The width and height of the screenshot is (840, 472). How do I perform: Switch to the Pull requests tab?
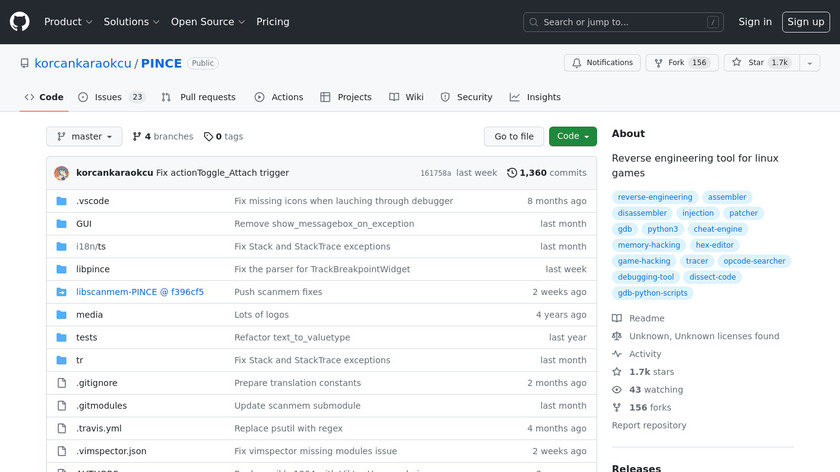tap(198, 97)
